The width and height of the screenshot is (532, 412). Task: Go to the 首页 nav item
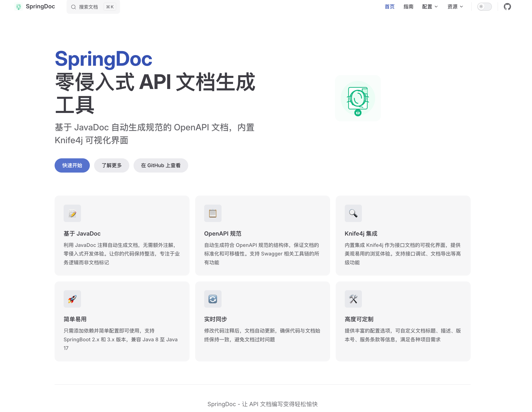point(389,7)
